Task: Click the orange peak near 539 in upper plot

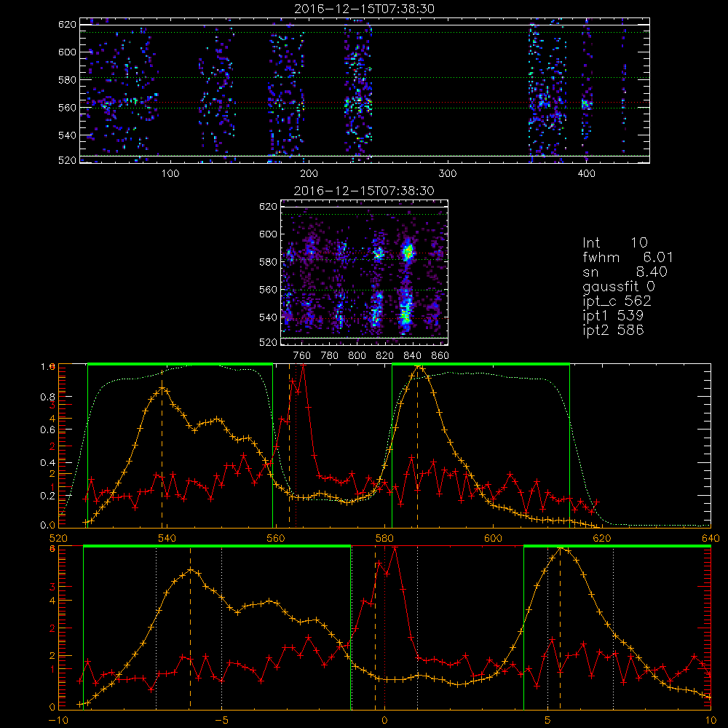Action: pyautogui.click(x=162, y=388)
